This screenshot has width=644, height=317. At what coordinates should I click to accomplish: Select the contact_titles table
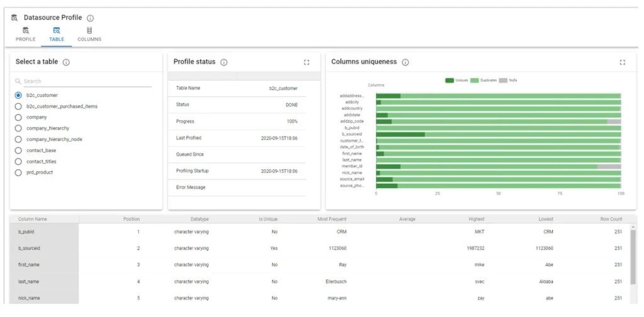(x=18, y=162)
